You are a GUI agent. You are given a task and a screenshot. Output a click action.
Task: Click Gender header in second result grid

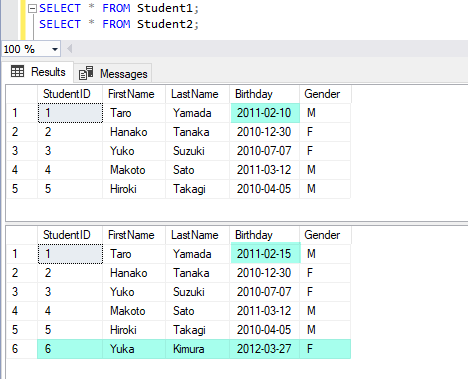tap(325, 235)
